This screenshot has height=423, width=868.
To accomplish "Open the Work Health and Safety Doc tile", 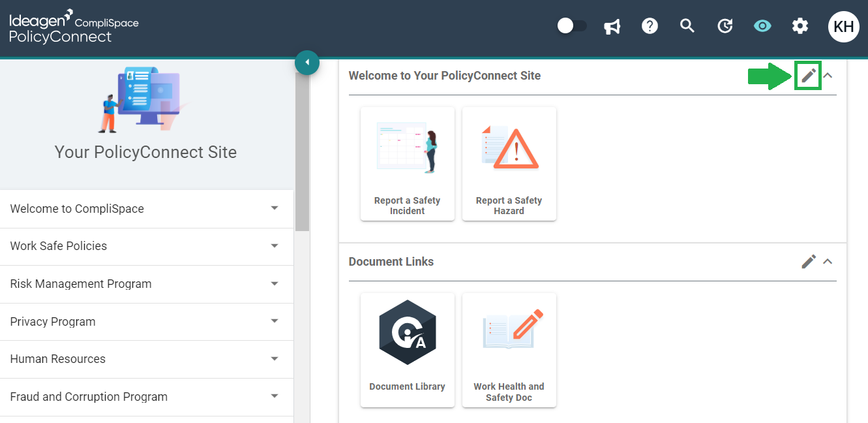I will (x=509, y=350).
